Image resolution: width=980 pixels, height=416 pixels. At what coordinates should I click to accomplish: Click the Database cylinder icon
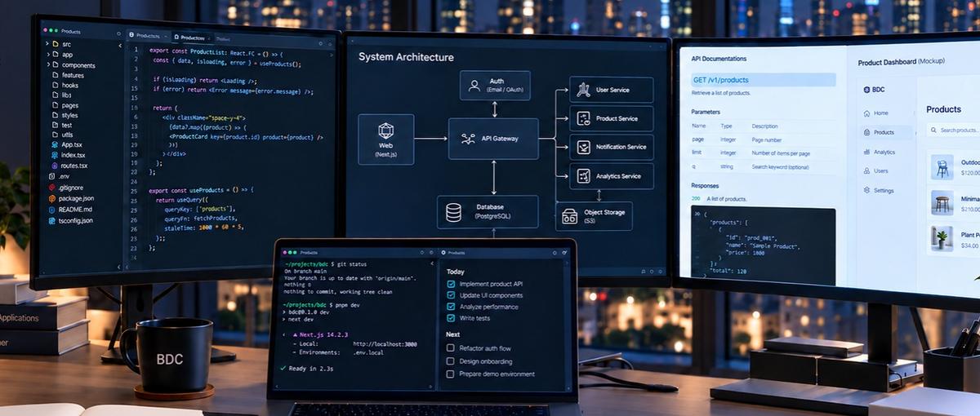(453, 212)
